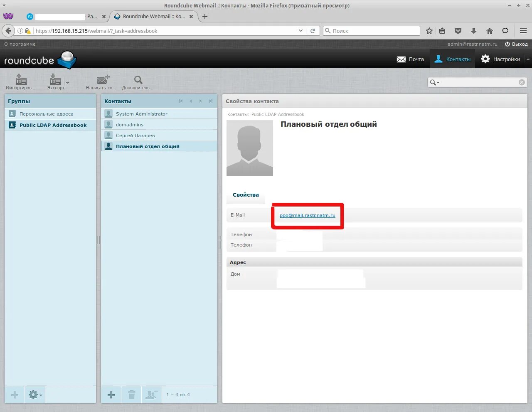Open the Сергей Лазарев contact

pyautogui.click(x=159, y=136)
